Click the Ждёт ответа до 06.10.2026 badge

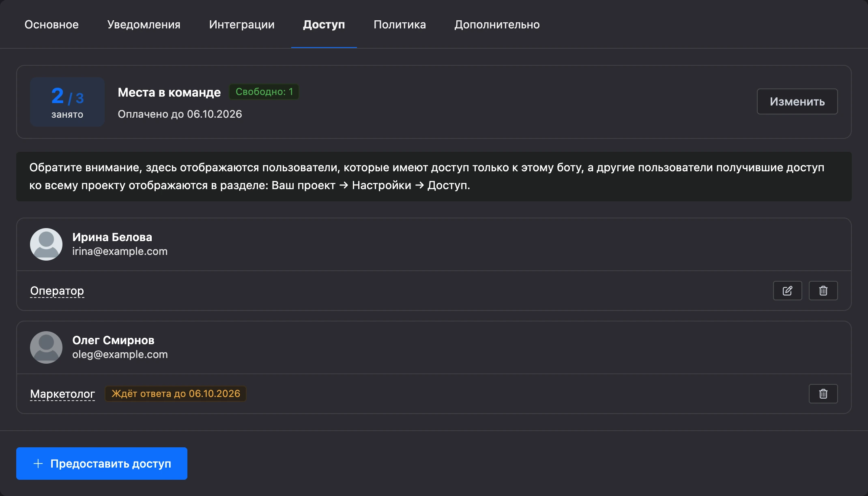click(176, 394)
